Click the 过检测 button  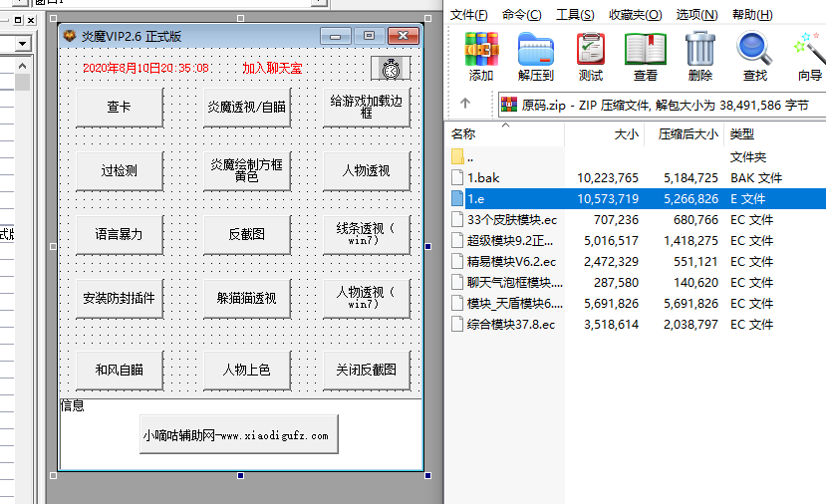pyautogui.click(x=120, y=170)
